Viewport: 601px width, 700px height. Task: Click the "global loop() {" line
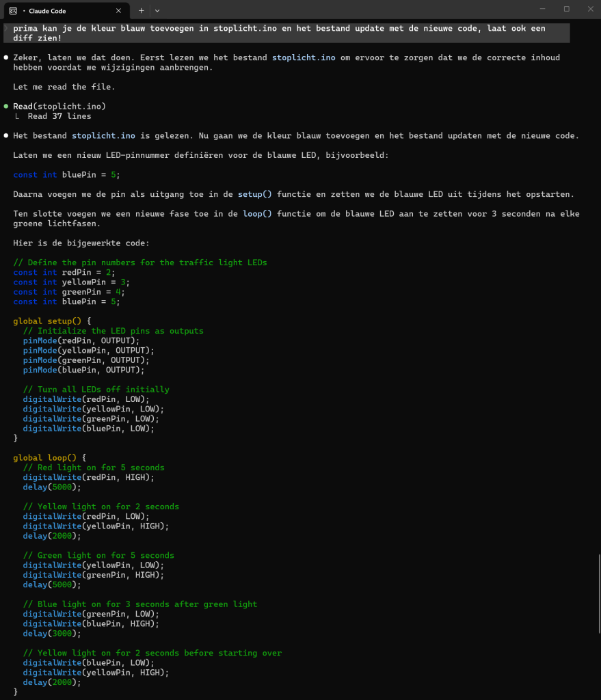(50, 458)
